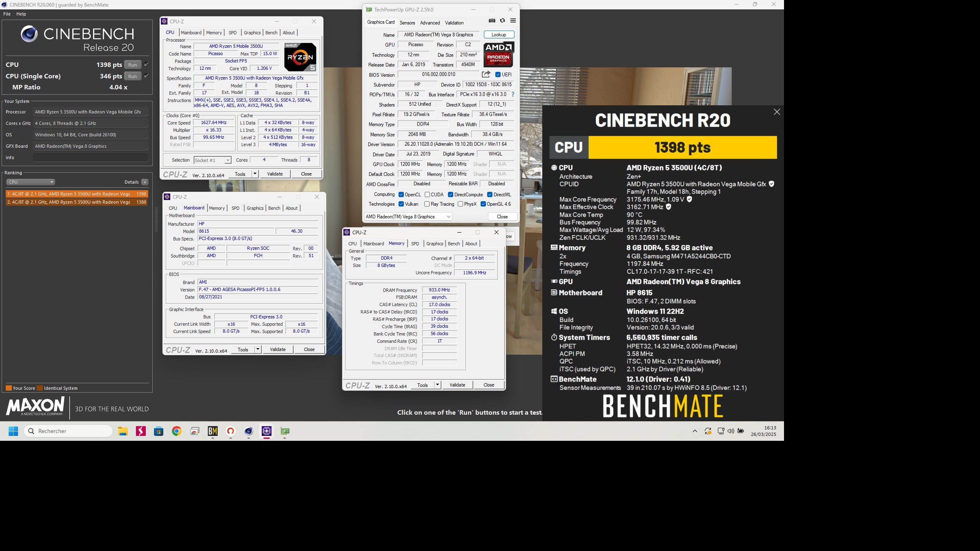Toggle the PhysX checkbox
This screenshot has width=980, height=551.
460,204
